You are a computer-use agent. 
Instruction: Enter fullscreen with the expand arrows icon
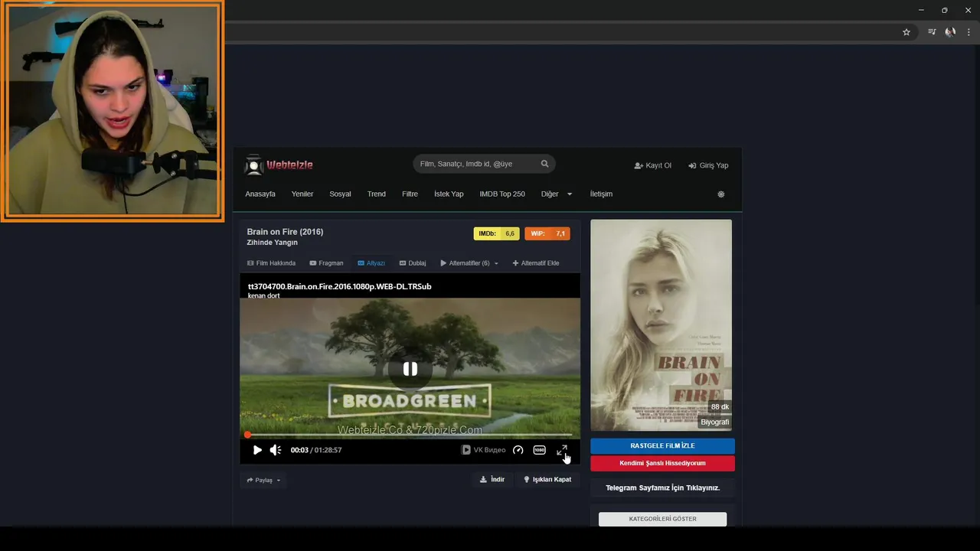point(562,450)
